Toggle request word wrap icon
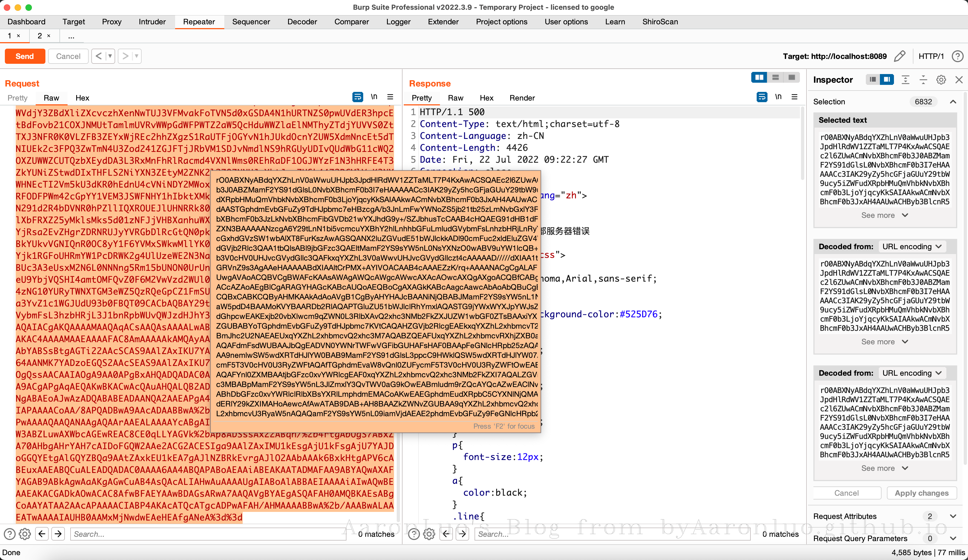Screen dimensions: 968x560 click(x=357, y=97)
